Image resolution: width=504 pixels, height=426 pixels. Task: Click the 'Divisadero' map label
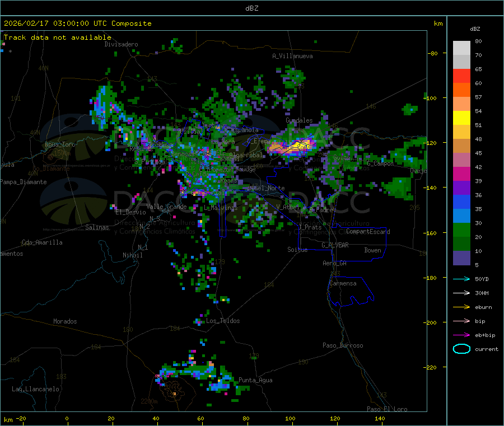point(121,44)
